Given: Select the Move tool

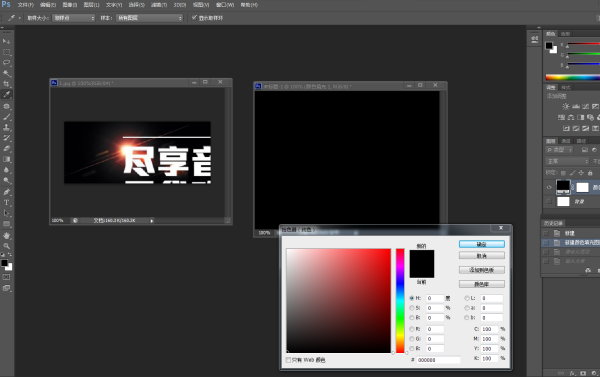Looking at the screenshot, I should [x=7, y=41].
